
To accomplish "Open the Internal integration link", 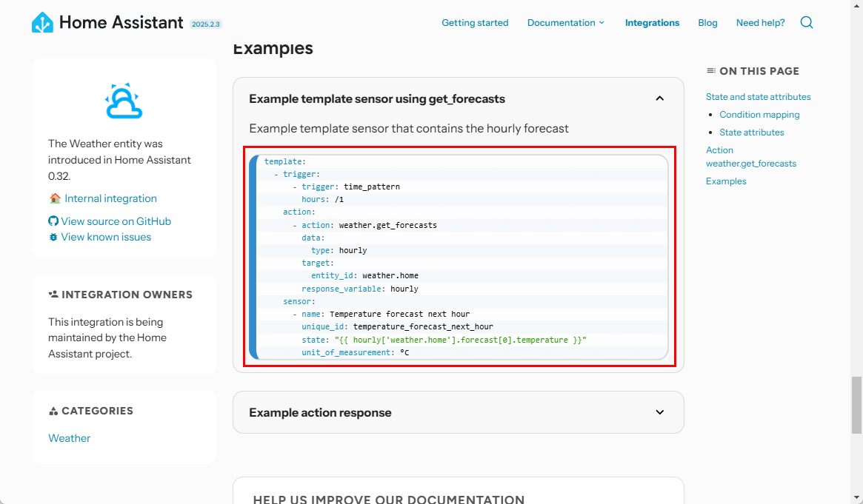I will [x=110, y=198].
